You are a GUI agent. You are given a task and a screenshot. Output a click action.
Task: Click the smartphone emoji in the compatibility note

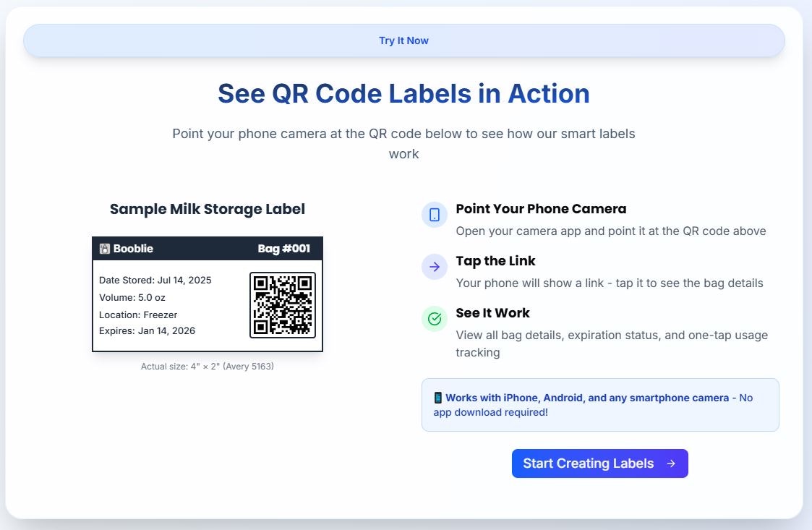pyautogui.click(x=438, y=398)
